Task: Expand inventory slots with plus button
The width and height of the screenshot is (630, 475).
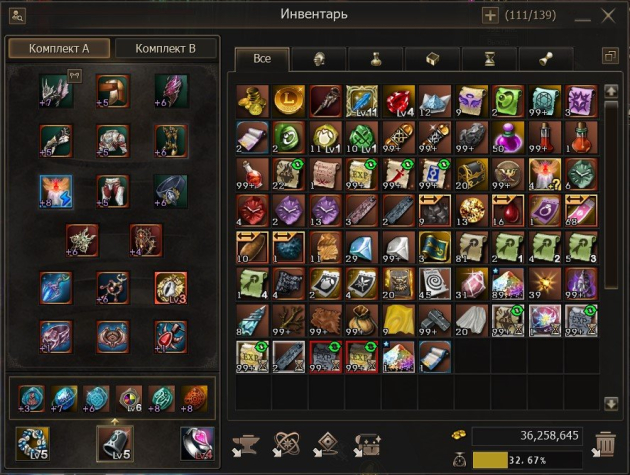Action: pyautogui.click(x=490, y=16)
